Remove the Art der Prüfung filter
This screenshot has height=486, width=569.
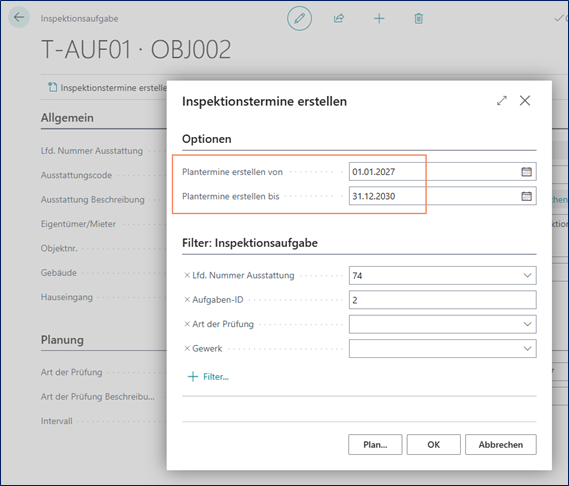click(x=187, y=324)
